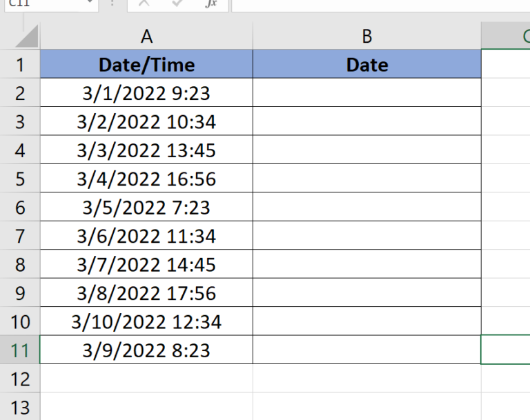Select the row 13 header
Image resolution: width=530 pixels, height=420 pixels.
tap(19, 407)
